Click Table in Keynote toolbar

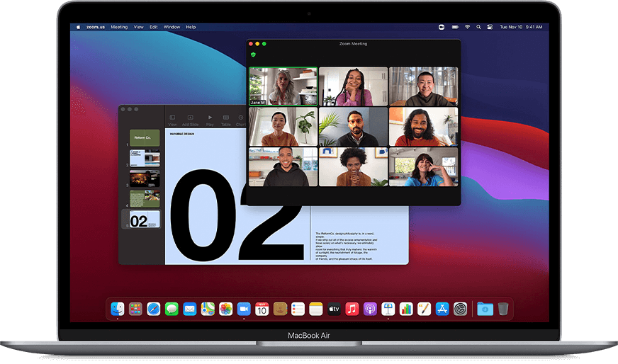pos(226,120)
